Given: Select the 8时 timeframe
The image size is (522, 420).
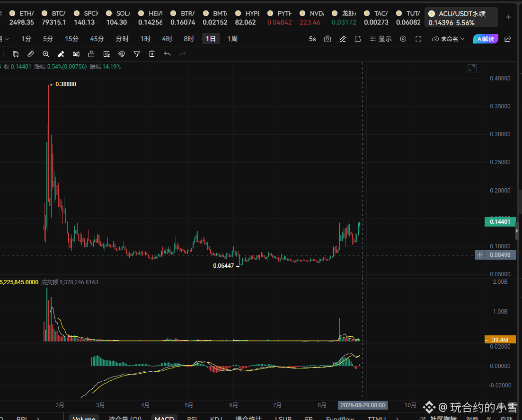Looking at the screenshot, I should [189, 39].
